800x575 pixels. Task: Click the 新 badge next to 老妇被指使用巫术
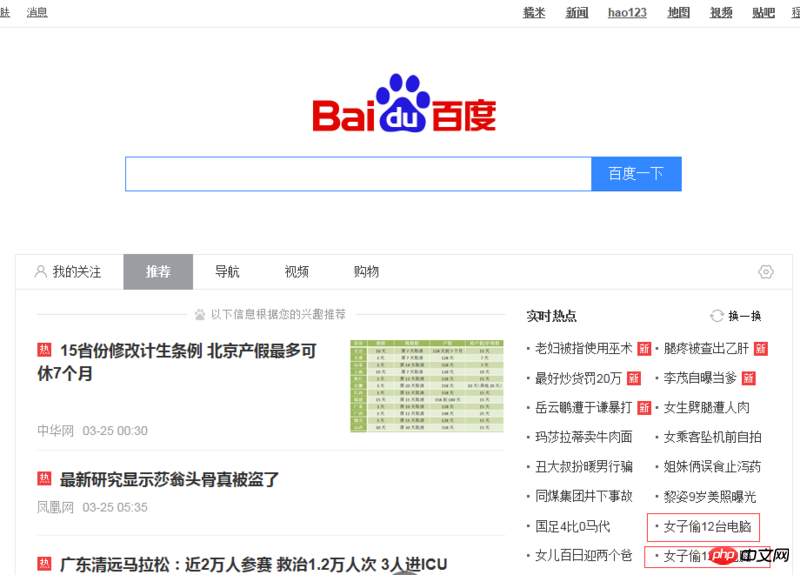point(644,348)
